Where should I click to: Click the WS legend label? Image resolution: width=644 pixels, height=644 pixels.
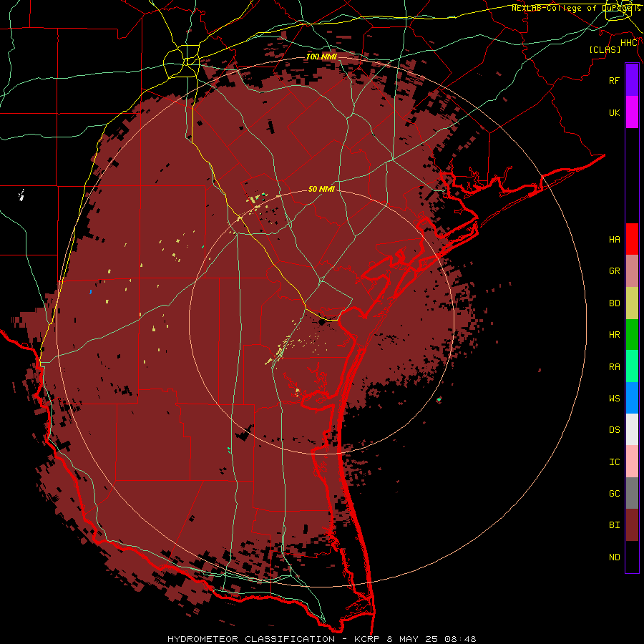point(614,398)
